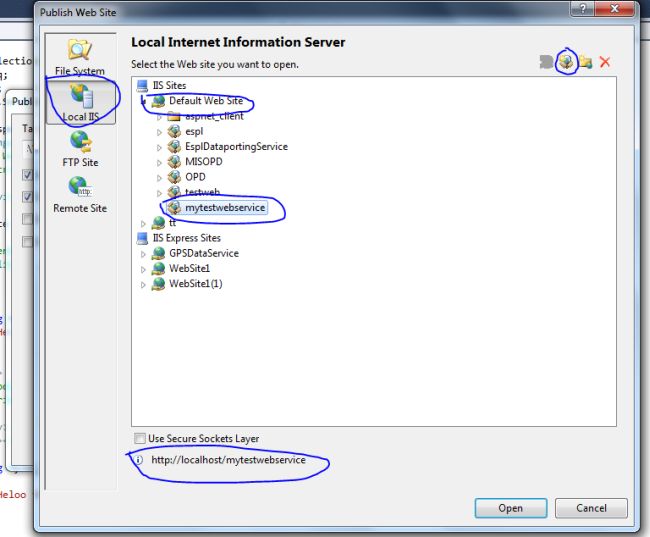Click the OPD application icon
Screen dimensions: 650x537
pos(174,177)
